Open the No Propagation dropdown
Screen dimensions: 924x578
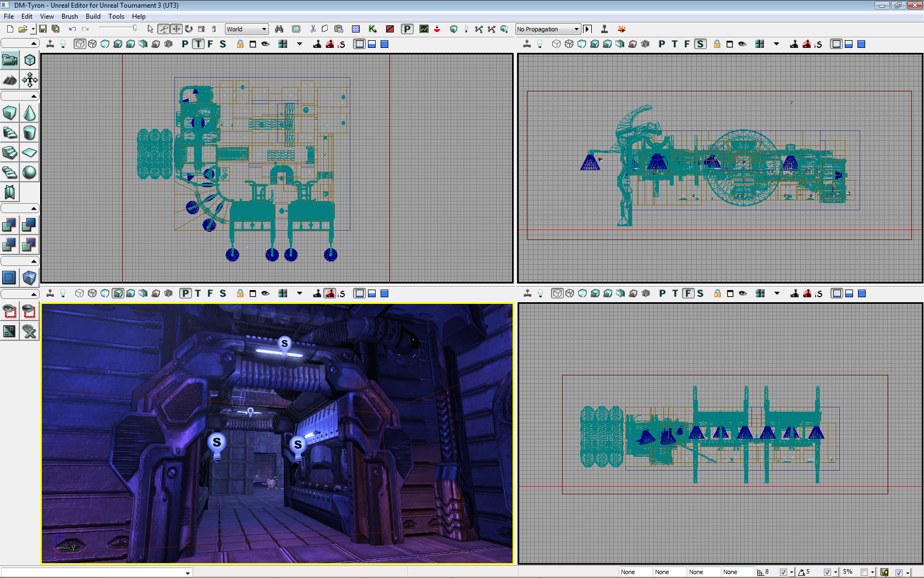(x=548, y=29)
